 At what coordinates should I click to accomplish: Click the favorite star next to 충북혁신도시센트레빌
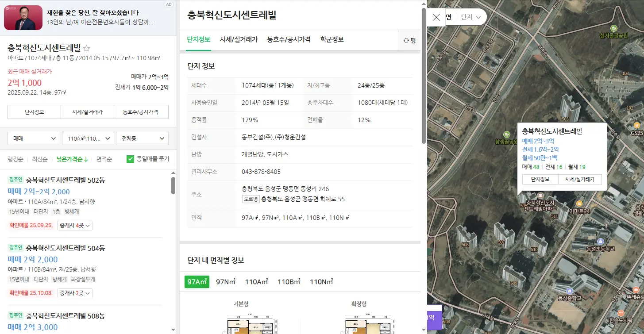[87, 48]
